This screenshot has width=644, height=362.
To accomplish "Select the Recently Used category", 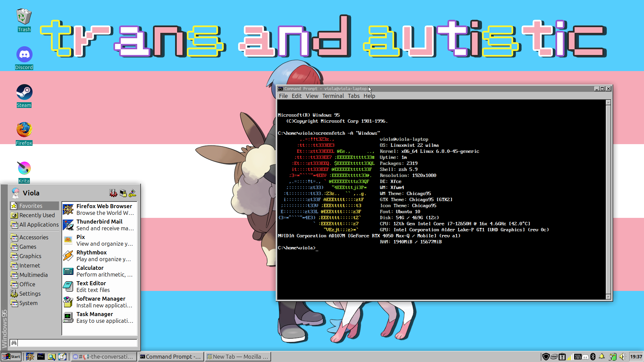I will click(x=35, y=215).
